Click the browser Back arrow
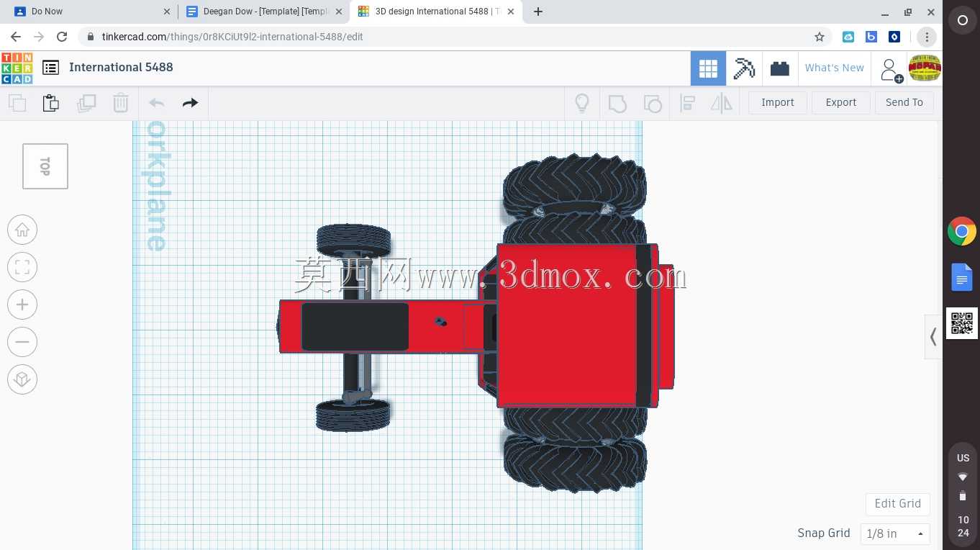 [x=16, y=37]
